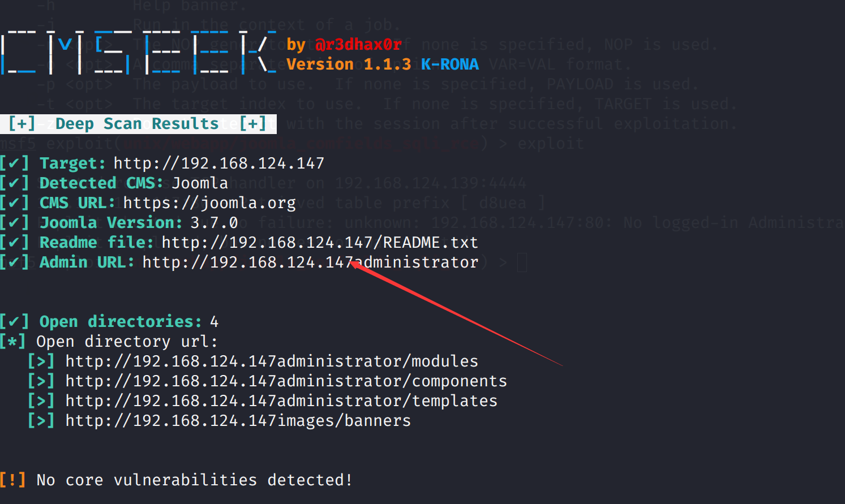Open the target http://192.168.124.147 link

coord(219,163)
